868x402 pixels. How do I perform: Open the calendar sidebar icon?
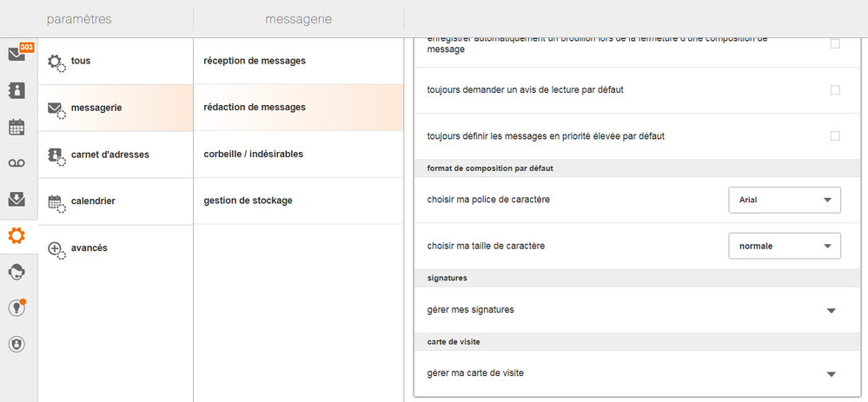point(17,127)
